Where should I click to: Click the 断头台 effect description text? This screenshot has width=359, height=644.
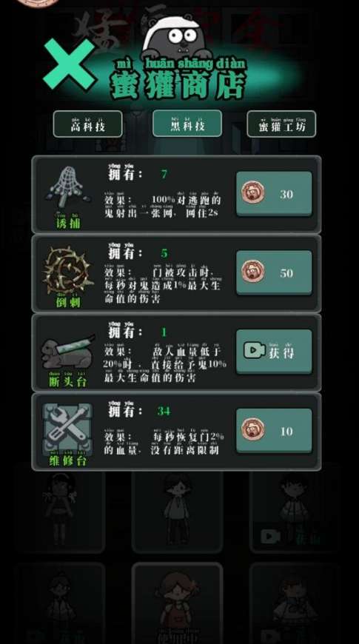point(165,364)
